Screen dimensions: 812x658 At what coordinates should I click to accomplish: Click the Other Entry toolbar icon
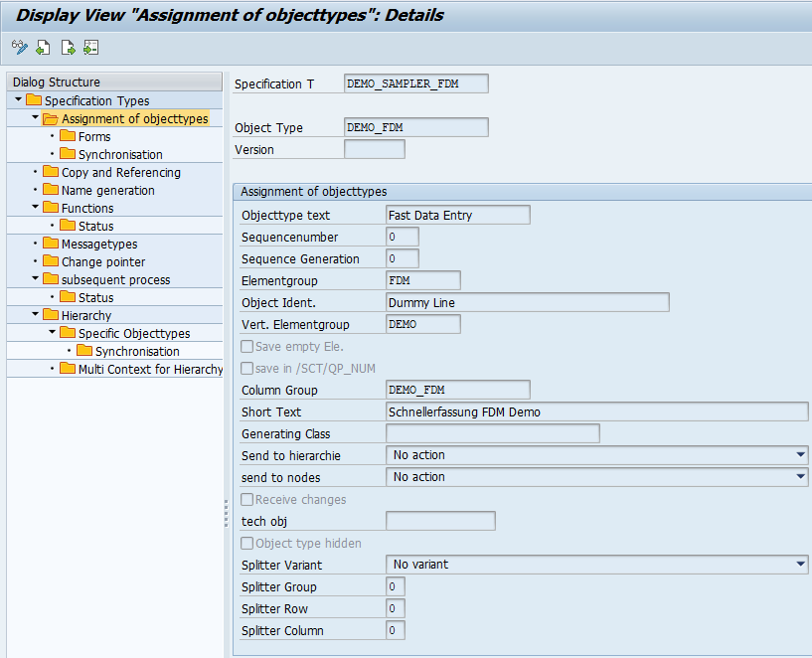91,48
